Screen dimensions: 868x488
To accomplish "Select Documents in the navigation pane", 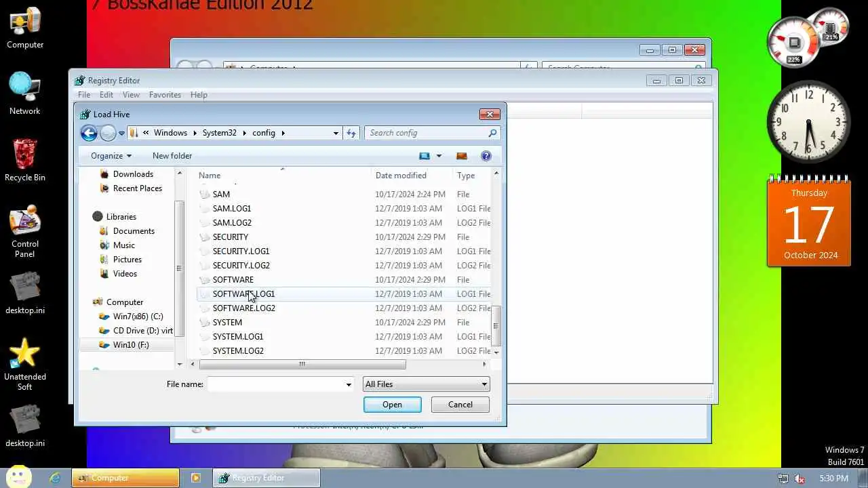I will (134, 231).
